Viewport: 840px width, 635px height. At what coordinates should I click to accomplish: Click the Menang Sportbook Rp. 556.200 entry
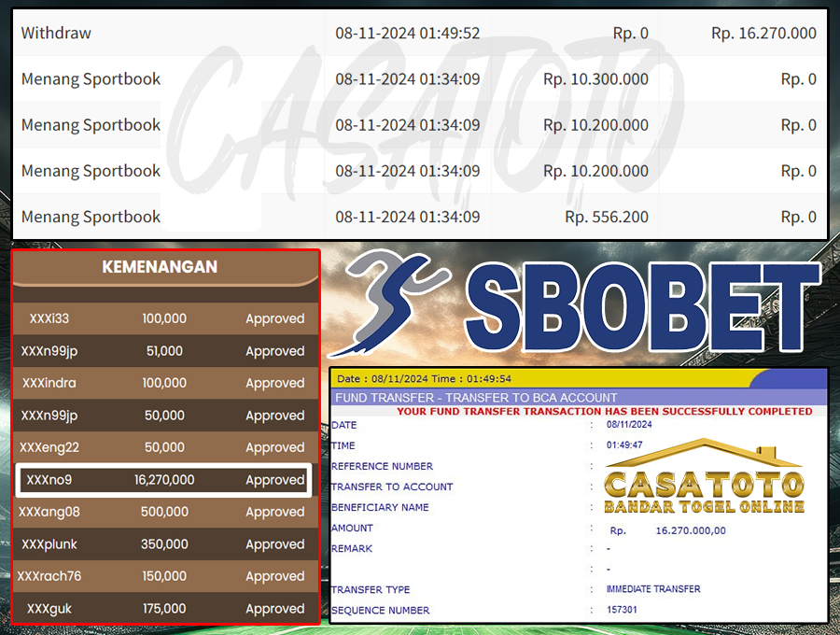coord(419,217)
